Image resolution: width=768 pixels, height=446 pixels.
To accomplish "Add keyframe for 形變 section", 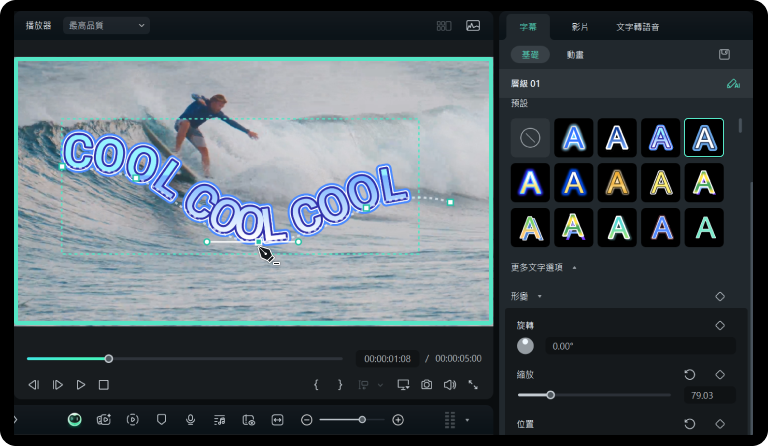I will [720, 296].
